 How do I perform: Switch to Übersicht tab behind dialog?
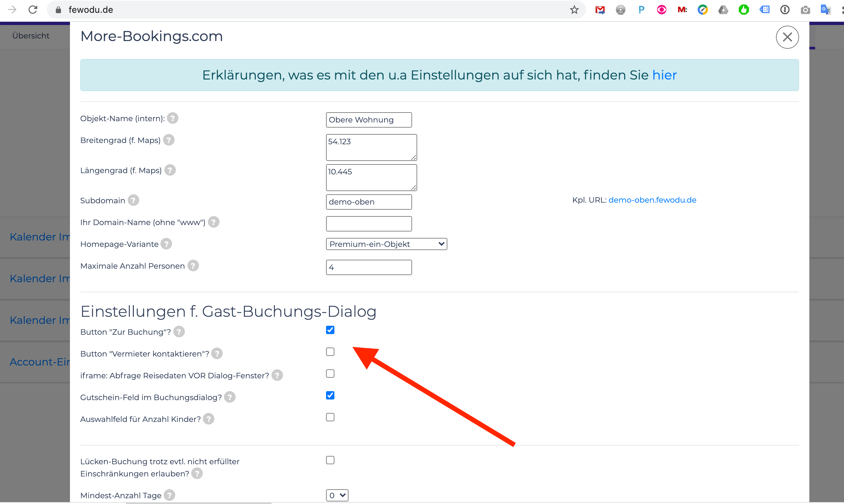click(31, 36)
